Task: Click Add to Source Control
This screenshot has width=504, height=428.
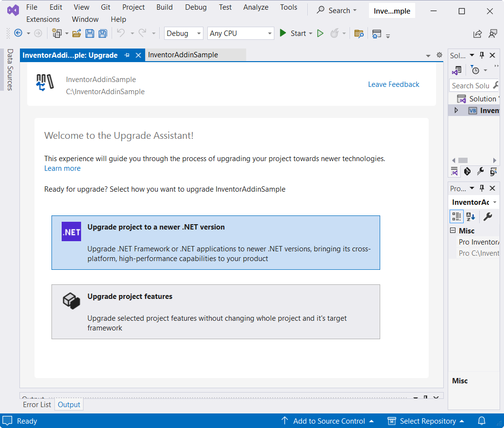Action: pyautogui.click(x=327, y=421)
